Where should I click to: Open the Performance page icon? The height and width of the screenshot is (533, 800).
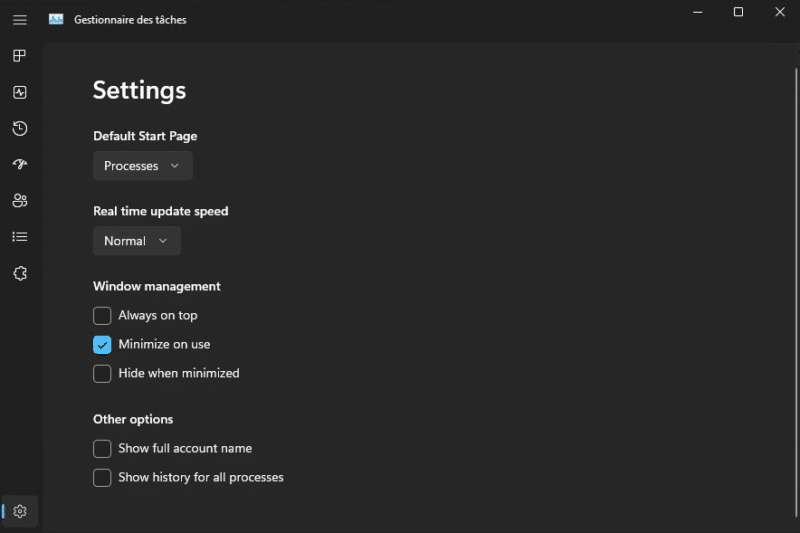(20, 92)
